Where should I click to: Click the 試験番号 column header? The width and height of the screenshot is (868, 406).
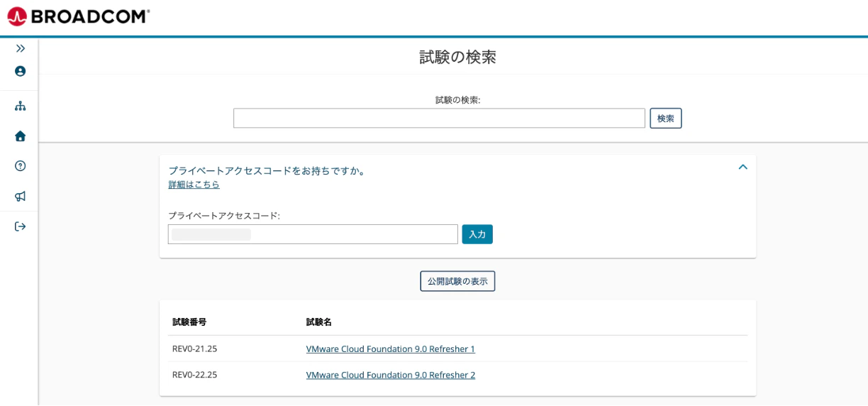point(189,322)
